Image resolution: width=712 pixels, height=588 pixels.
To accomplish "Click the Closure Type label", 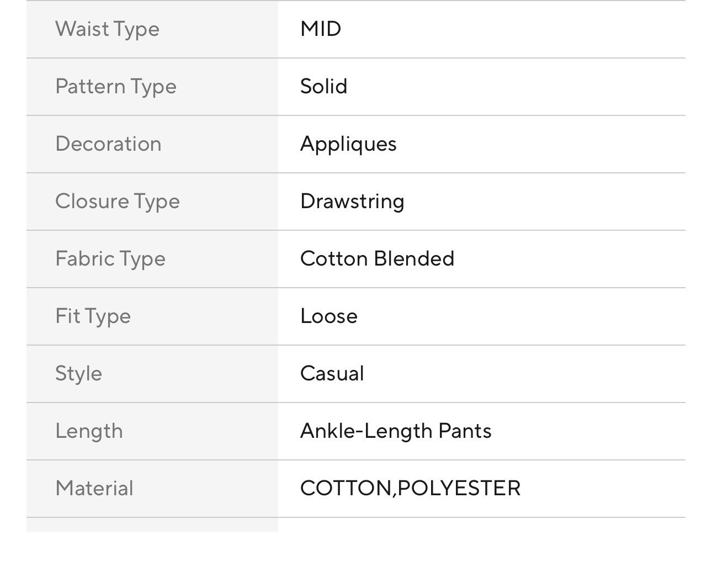I will coord(118,201).
